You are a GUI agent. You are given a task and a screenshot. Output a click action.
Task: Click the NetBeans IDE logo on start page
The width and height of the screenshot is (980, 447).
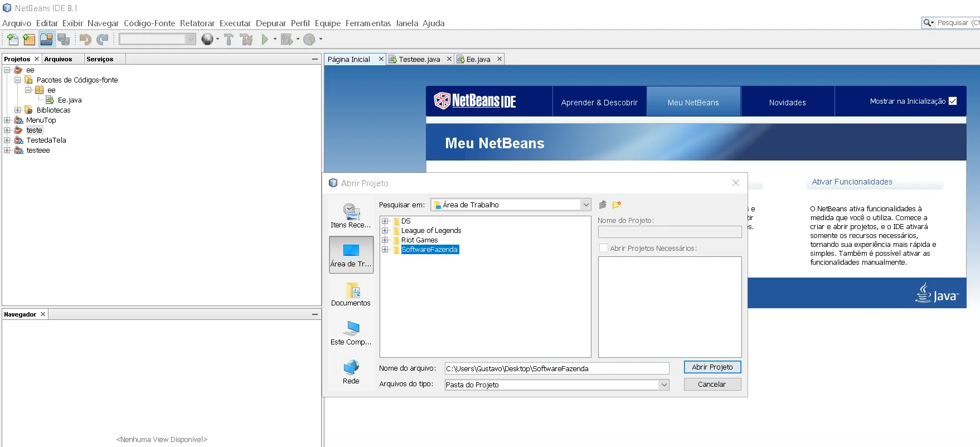475,100
